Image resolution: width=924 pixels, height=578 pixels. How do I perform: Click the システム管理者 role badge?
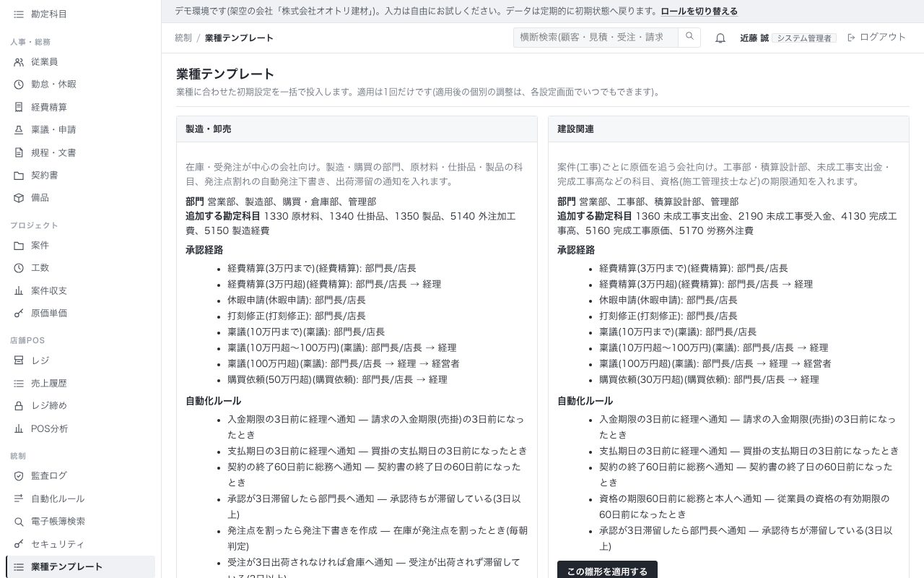[804, 38]
